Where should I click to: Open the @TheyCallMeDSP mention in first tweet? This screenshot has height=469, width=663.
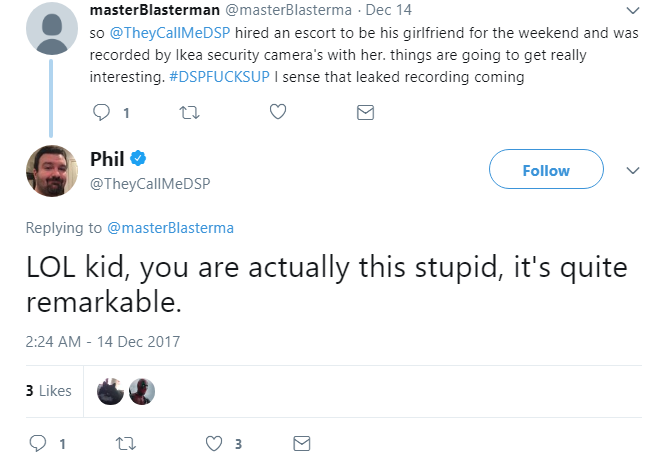coord(170,33)
